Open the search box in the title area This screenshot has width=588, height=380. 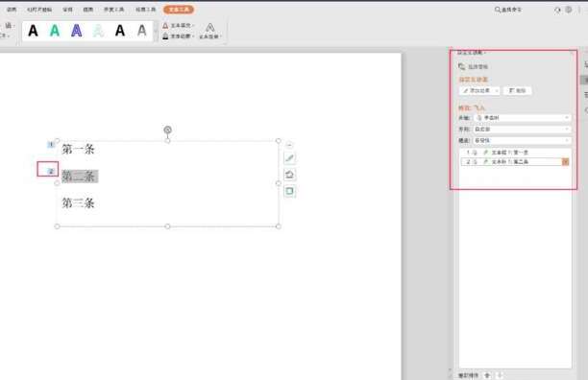508,10
